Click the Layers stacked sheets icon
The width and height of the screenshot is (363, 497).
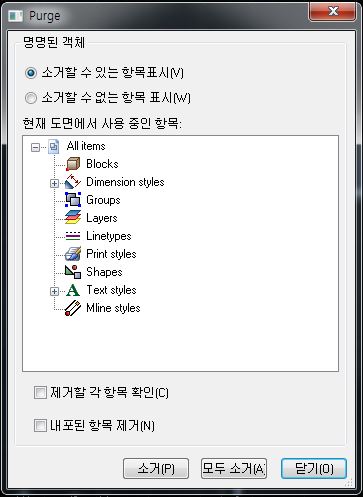tap(73, 218)
